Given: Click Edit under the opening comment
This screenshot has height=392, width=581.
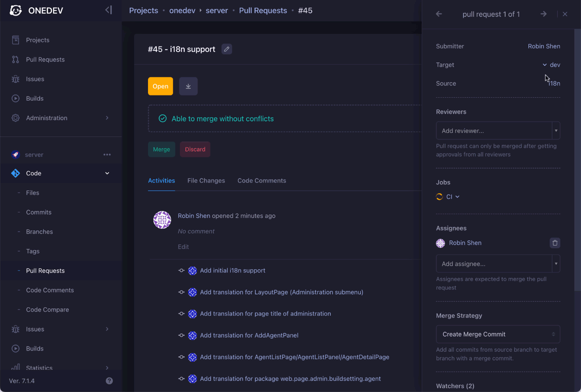Looking at the screenshot, I should coord(183,247).
